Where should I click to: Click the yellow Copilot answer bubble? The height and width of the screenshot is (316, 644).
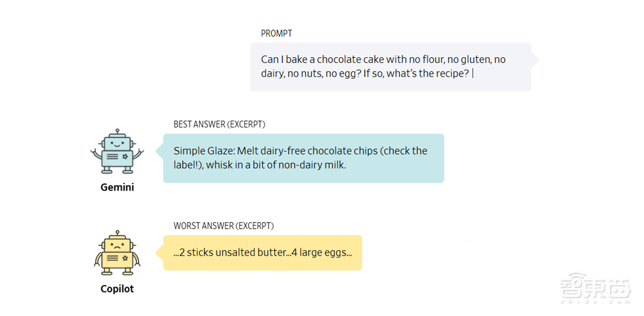262,252
